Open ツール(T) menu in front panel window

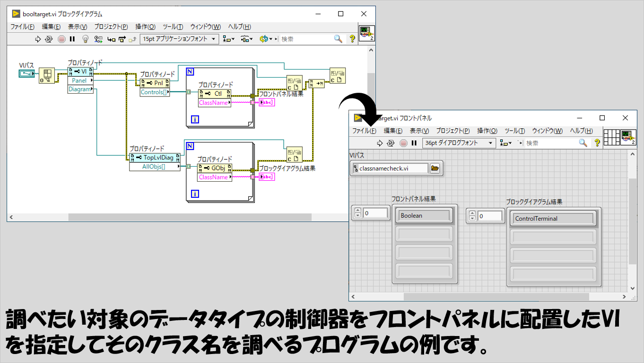(x=514, y=131)
